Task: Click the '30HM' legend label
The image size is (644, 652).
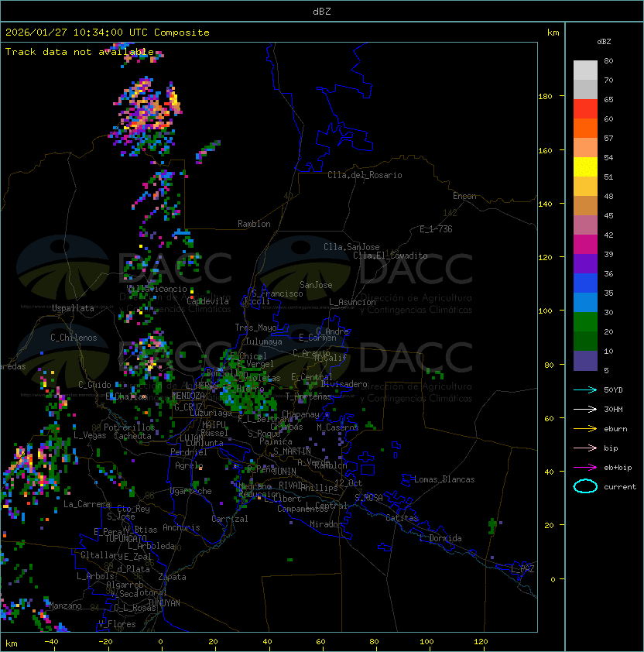Action: (x=613, y=409)
